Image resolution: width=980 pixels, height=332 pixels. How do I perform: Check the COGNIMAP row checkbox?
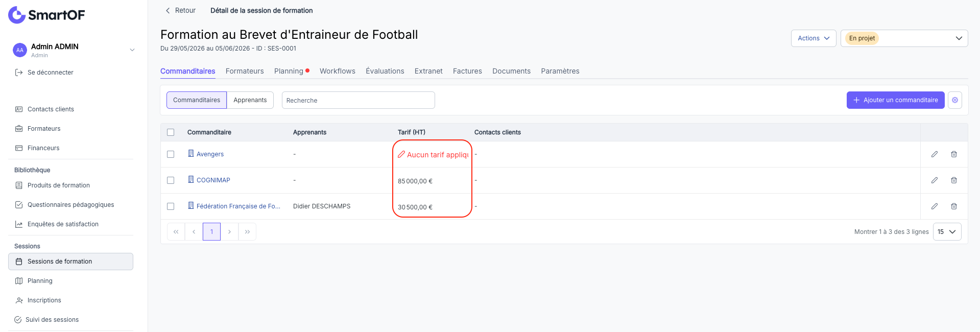coord(171,180)
